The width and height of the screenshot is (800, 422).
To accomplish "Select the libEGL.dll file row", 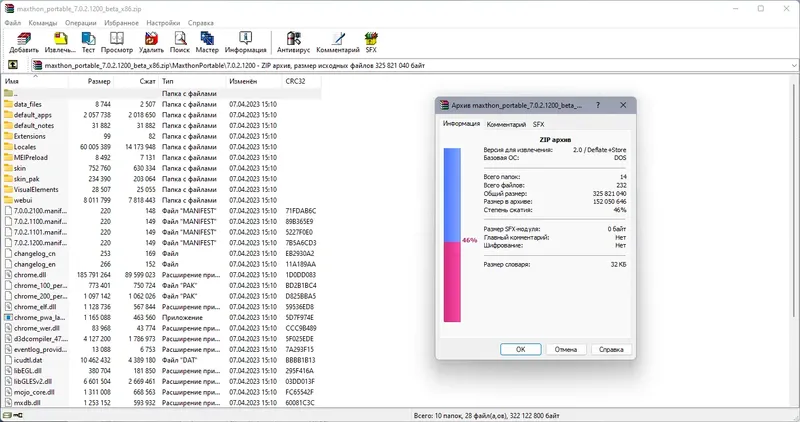I will 161,370.
